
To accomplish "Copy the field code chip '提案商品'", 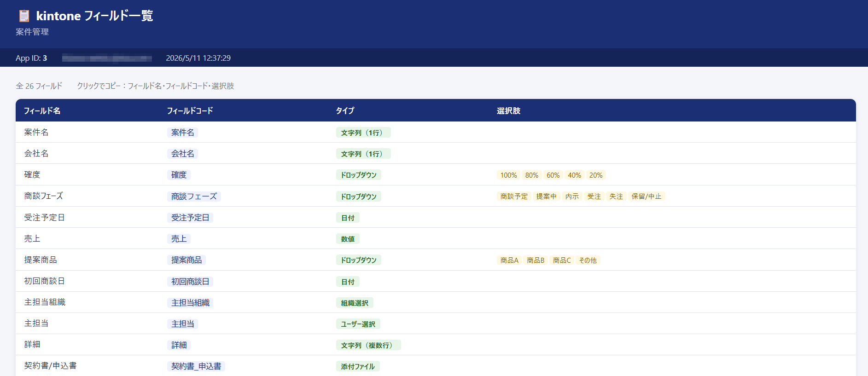I will tap(186, 260).
